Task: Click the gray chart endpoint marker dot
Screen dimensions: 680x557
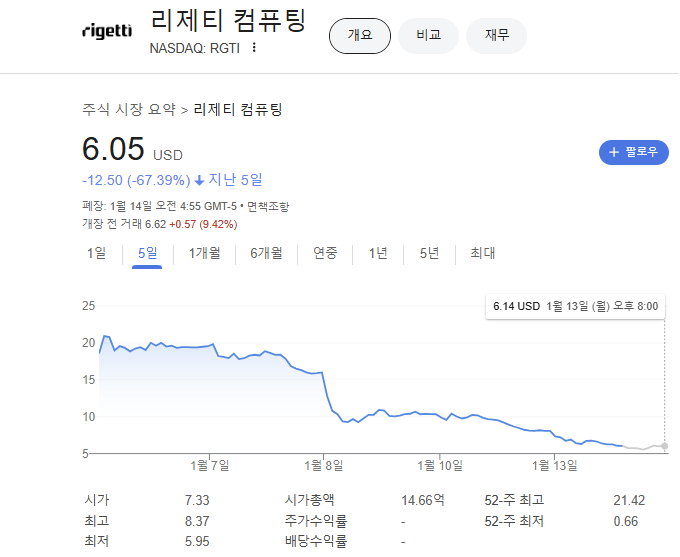Action: pos(664,446)
